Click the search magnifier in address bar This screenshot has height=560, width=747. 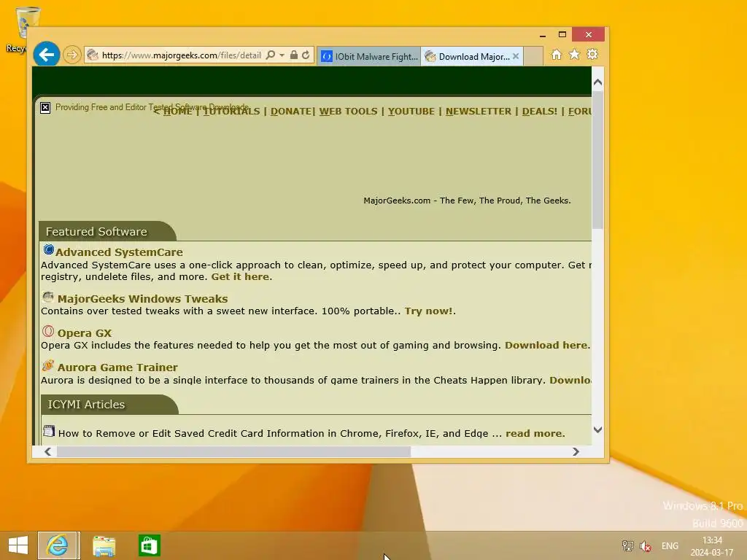(x=271, y=55)
